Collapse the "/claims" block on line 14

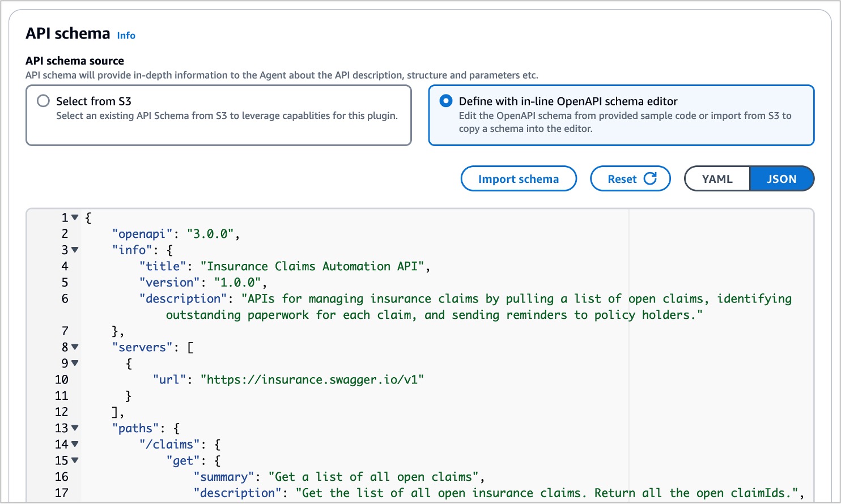click(x=75, y=445)
